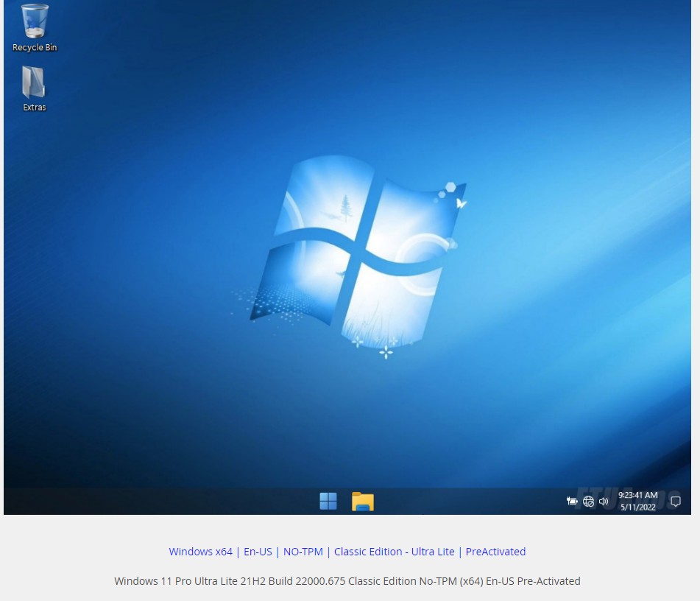700x601 pixels.
Task: Open the notification center icon
Action: (676, 502)
